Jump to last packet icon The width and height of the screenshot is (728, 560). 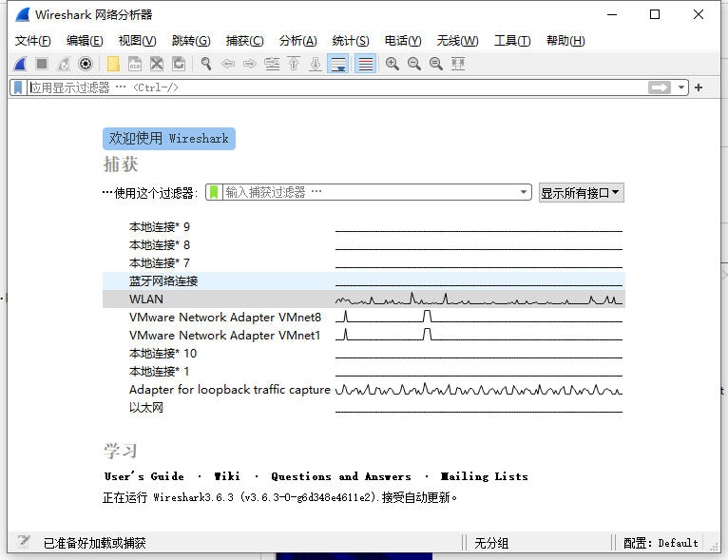point(316,64)
